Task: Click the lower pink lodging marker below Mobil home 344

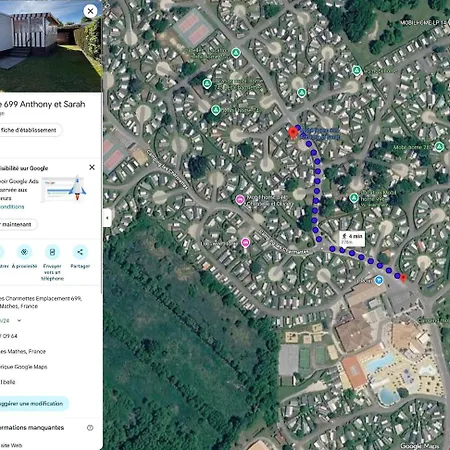Action: (x=245, y=242)
